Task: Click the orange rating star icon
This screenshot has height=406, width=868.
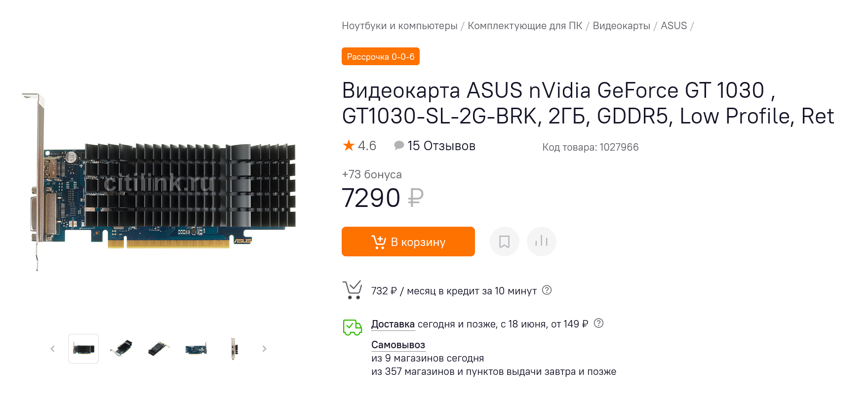Action: tap(349, 145)
